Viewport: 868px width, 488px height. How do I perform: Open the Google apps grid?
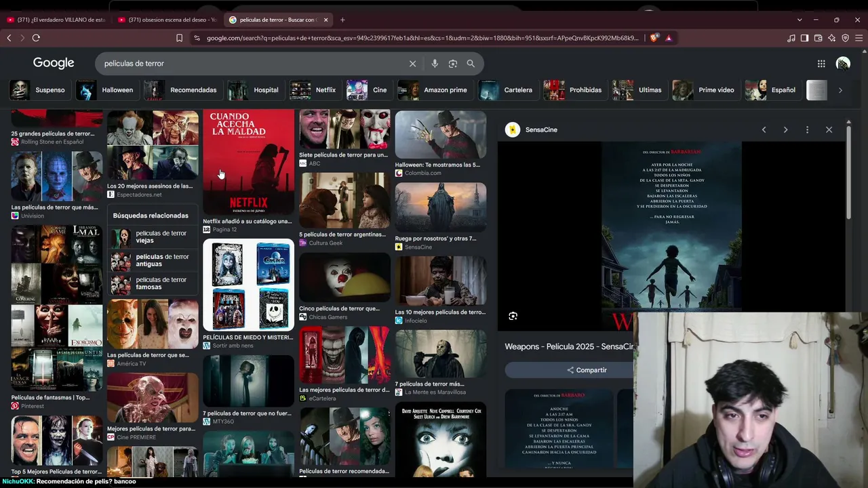tap(821, 64)
